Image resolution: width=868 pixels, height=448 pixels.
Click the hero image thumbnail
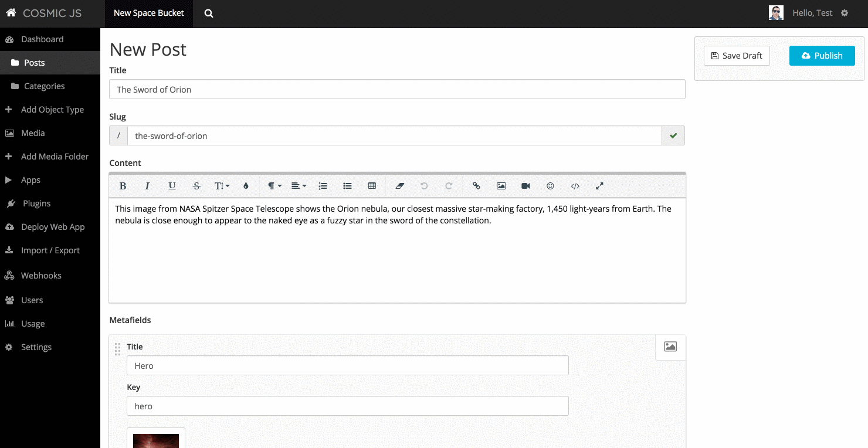(156, 440)
